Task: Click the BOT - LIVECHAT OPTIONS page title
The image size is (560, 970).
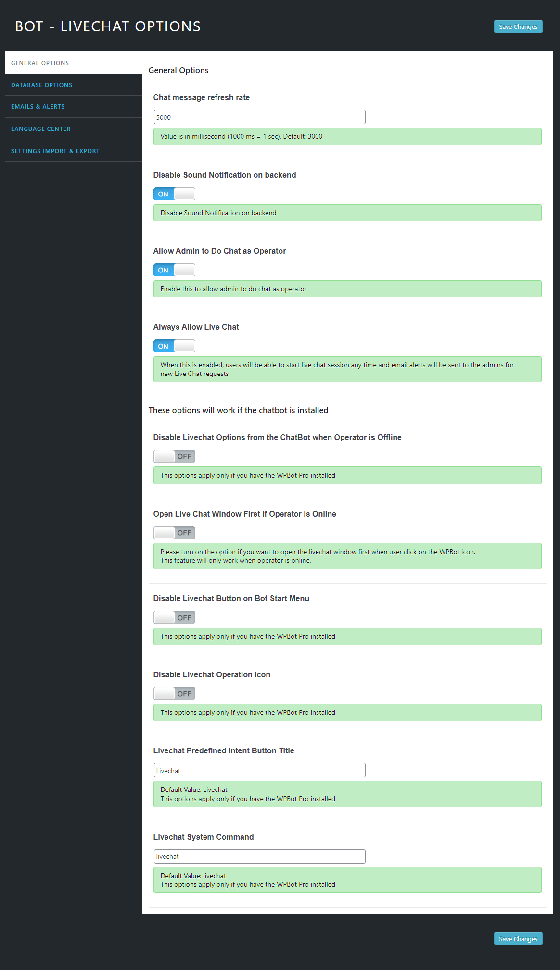Action: [108, 26]
